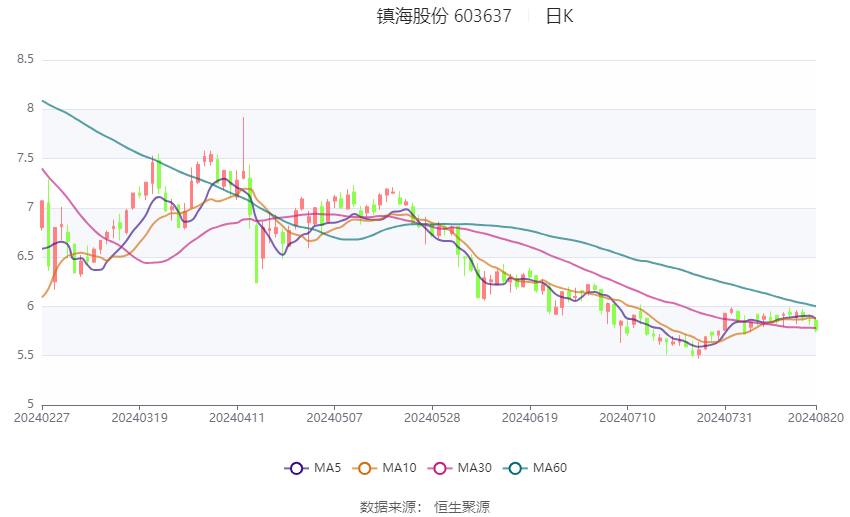Click the 20240227 x-axis date label
Viewport: 850px width, 517px height.
[x=42, y=418]
